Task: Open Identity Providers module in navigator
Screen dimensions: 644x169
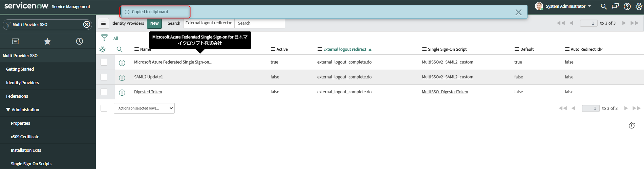Action: [x=22, y=83]
